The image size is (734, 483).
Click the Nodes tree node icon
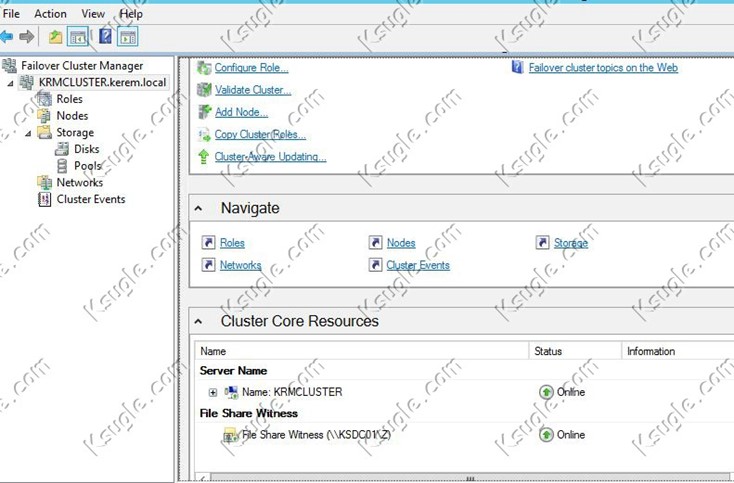pos(44,116)
